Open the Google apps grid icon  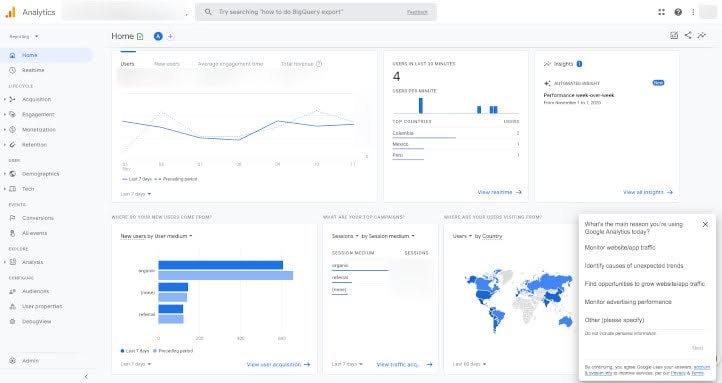click(x=662, y=12)
